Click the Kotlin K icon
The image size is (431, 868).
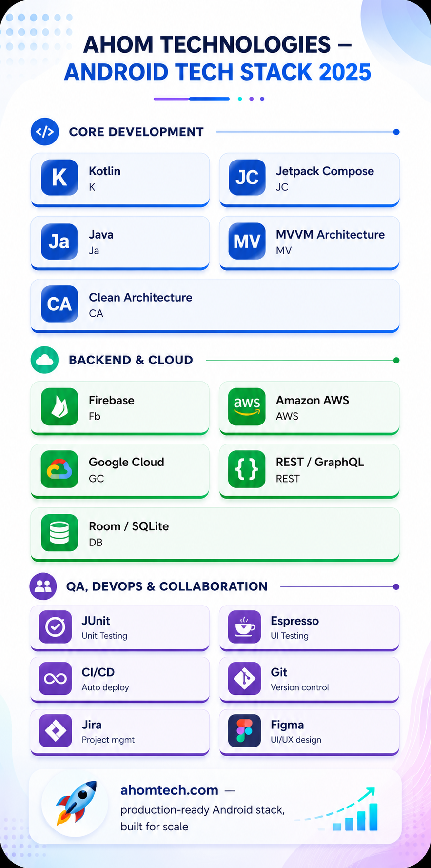[x=59, y=178]
